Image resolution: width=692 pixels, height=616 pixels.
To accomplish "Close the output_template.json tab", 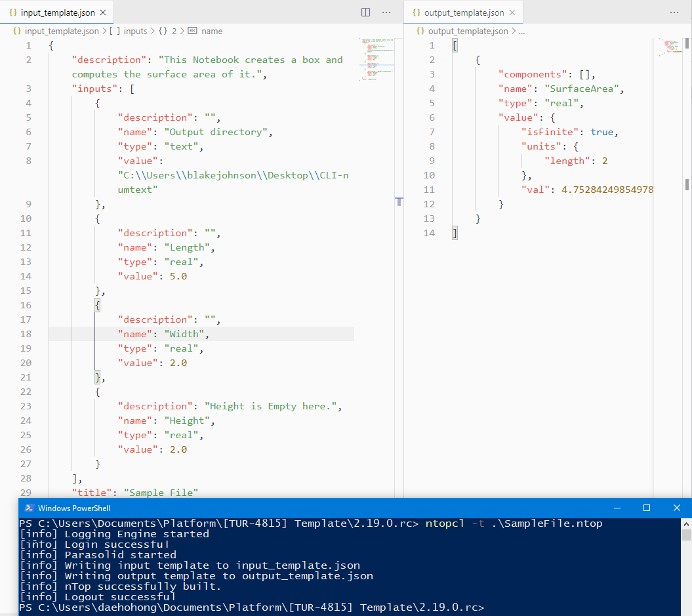I will pos(512,13).
